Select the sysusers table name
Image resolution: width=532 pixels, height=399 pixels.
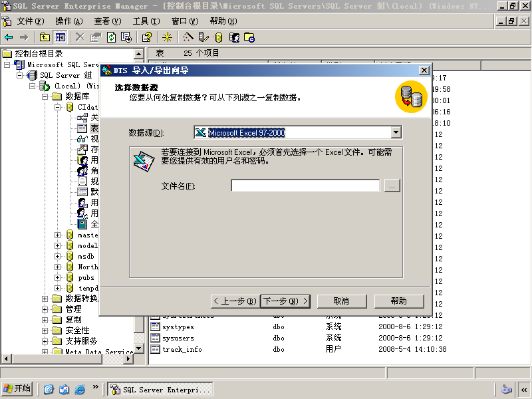178,338
